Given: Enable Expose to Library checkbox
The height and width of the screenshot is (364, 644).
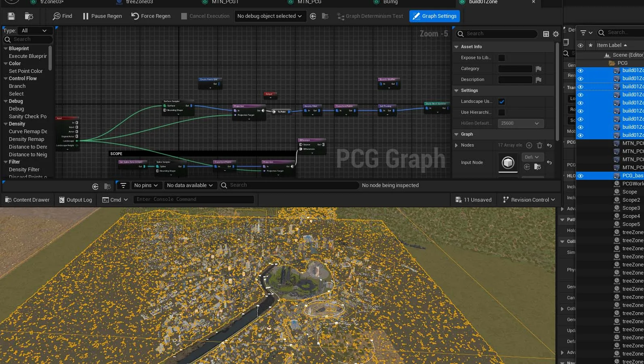Looking at the screenshot, I should [502, 58].
